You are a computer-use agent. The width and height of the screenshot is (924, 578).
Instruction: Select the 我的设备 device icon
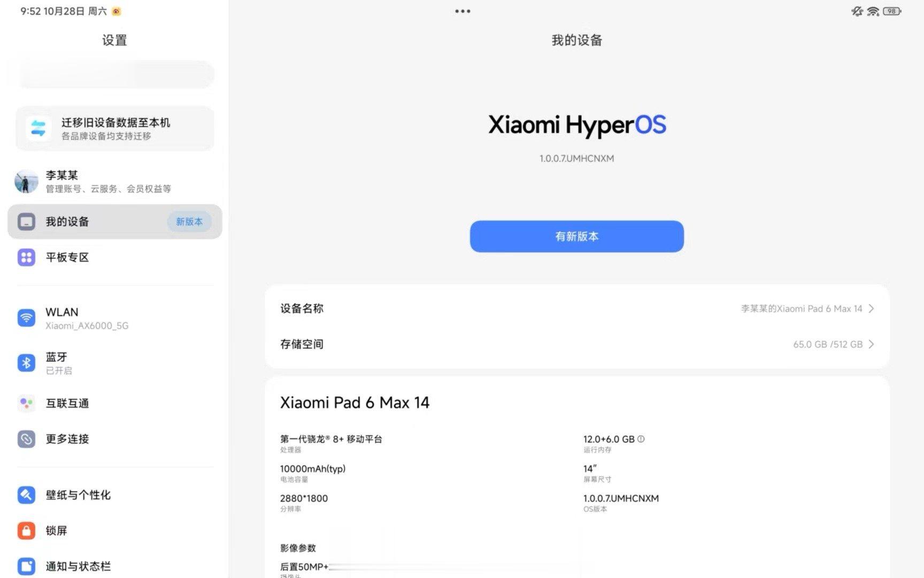(26, 222)
